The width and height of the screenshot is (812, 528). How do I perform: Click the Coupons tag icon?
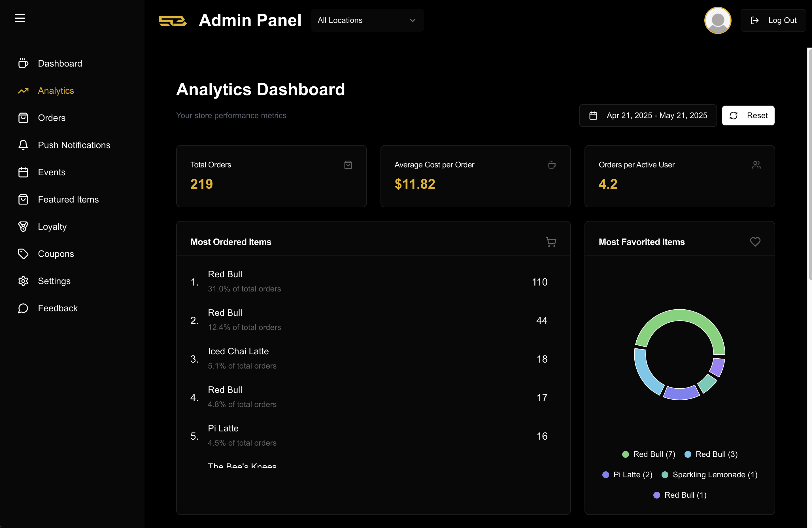(23, 254)
